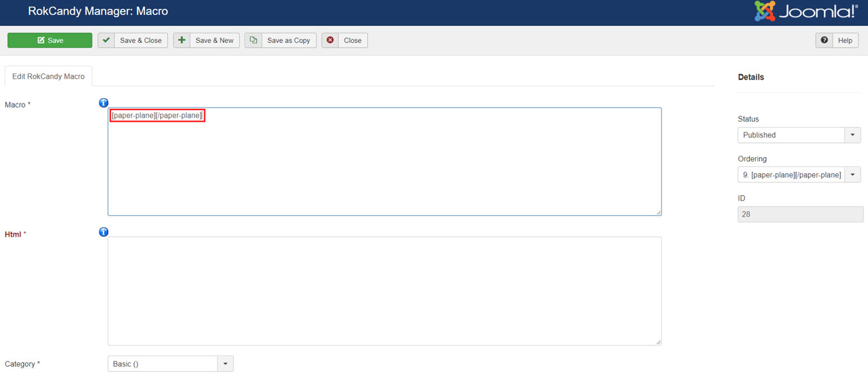Screen dimensions: 868x381
Task: Open the Status Published dropdown
Action: pyautogui.click(x=799, y=135)
